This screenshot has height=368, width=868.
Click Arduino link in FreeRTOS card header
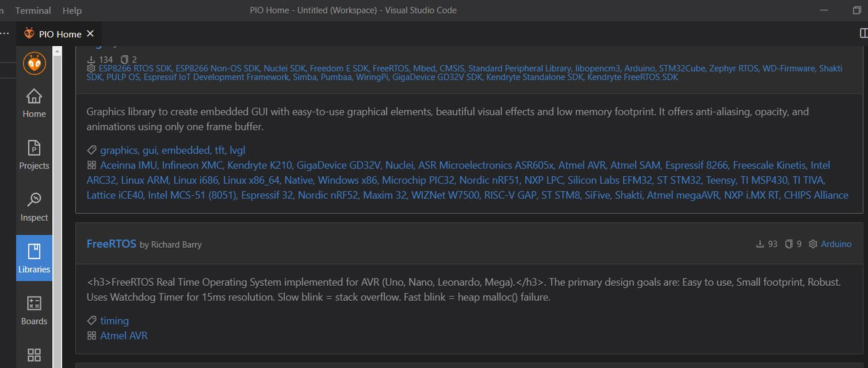pos(836,244)
